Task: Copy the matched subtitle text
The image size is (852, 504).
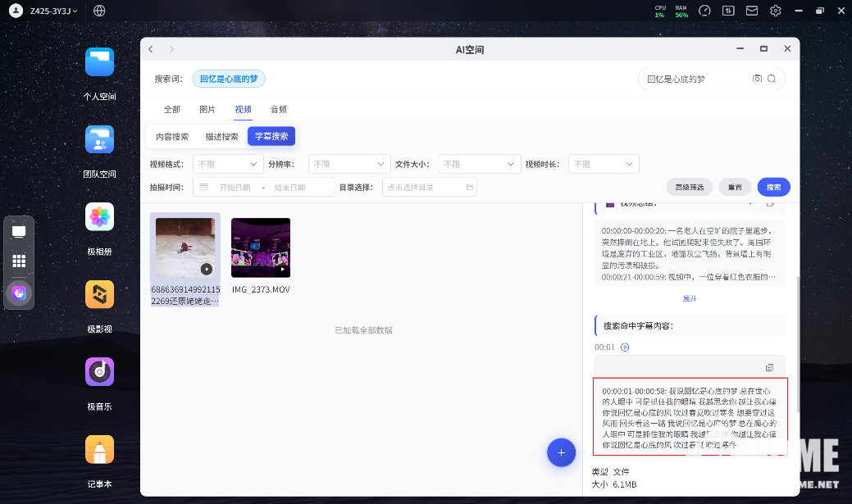Action: [x=769, y=367]
